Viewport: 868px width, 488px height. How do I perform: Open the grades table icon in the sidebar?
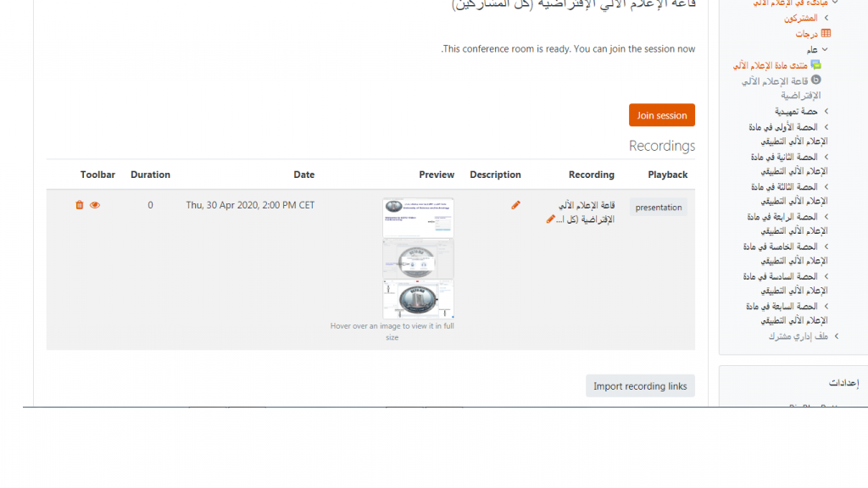[x=826, y=33]
